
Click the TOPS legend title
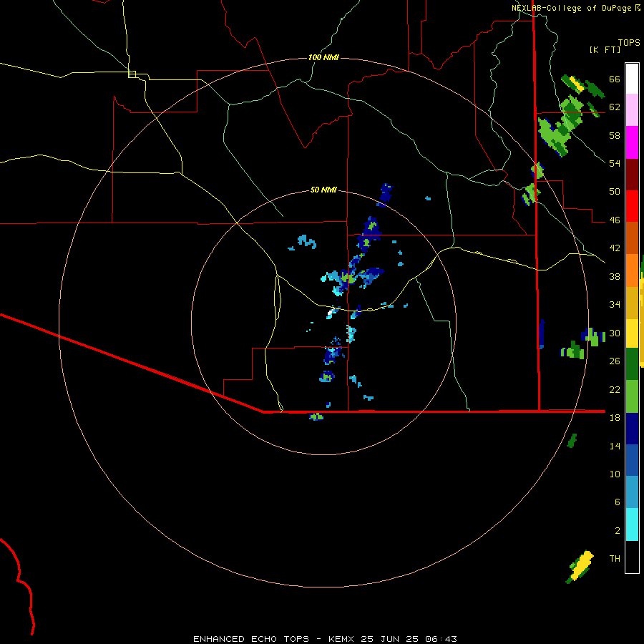tap(629, 43)
